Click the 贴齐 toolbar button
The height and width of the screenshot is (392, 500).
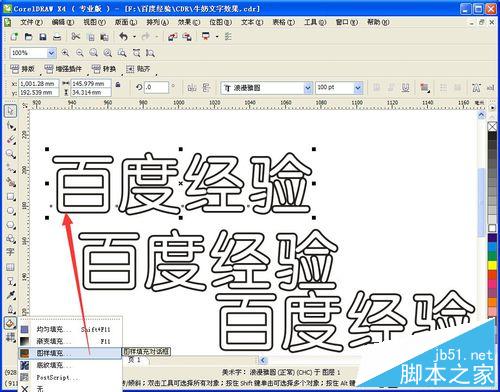click(x=138, y=69)
